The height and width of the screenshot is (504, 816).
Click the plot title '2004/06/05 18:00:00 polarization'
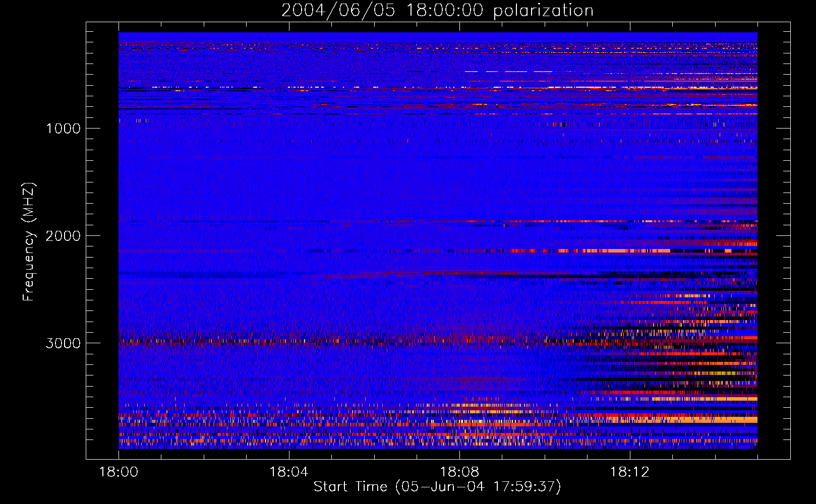437,11
